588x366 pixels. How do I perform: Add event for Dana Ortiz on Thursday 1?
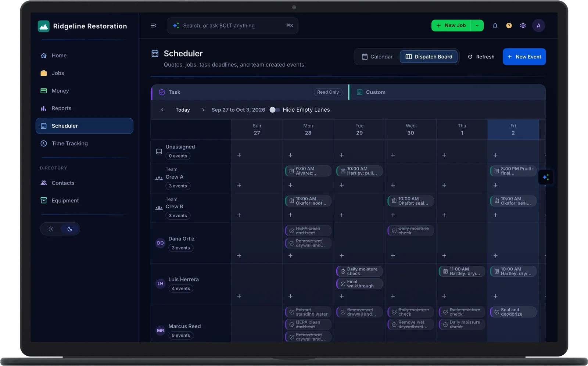pyautogui.click(x=444, y=255)
